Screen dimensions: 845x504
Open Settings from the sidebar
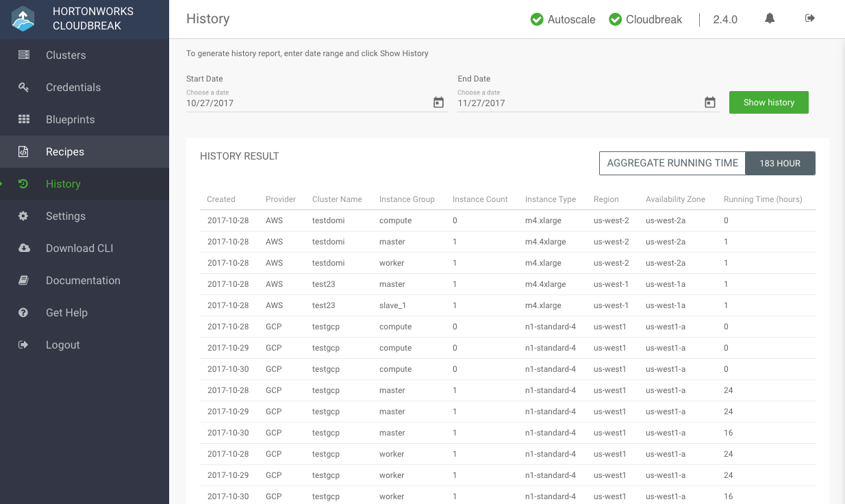(x=84, y=216)
